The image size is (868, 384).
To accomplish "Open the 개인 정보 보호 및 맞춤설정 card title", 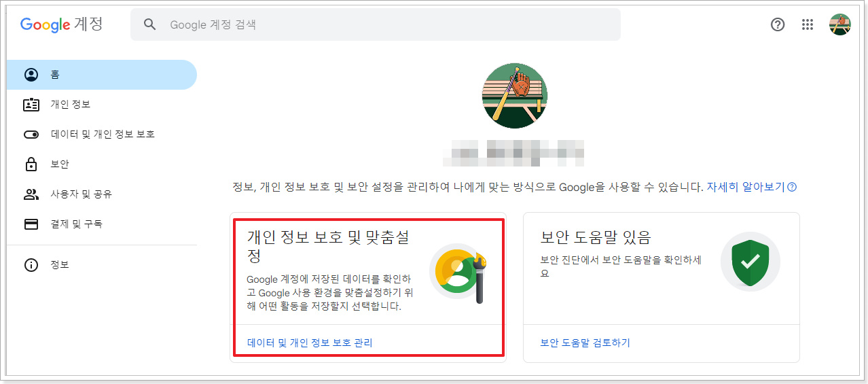I will (x=327, y=247).
